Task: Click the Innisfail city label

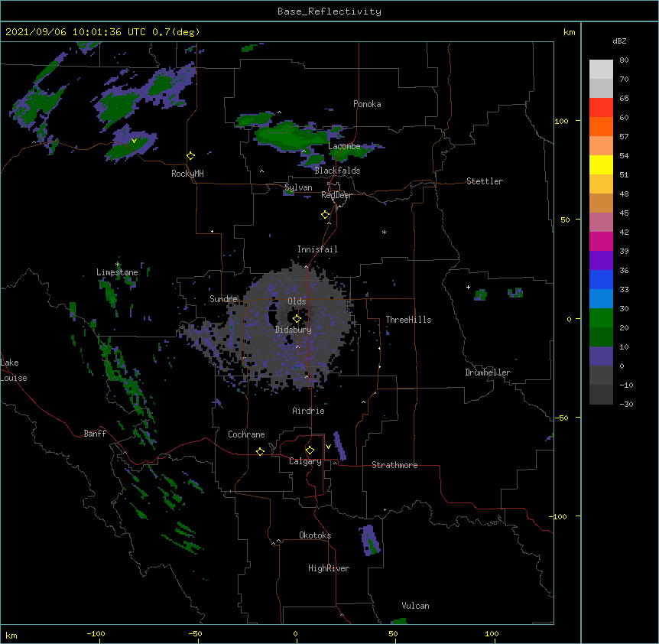Action: click(x=317, y=249)
